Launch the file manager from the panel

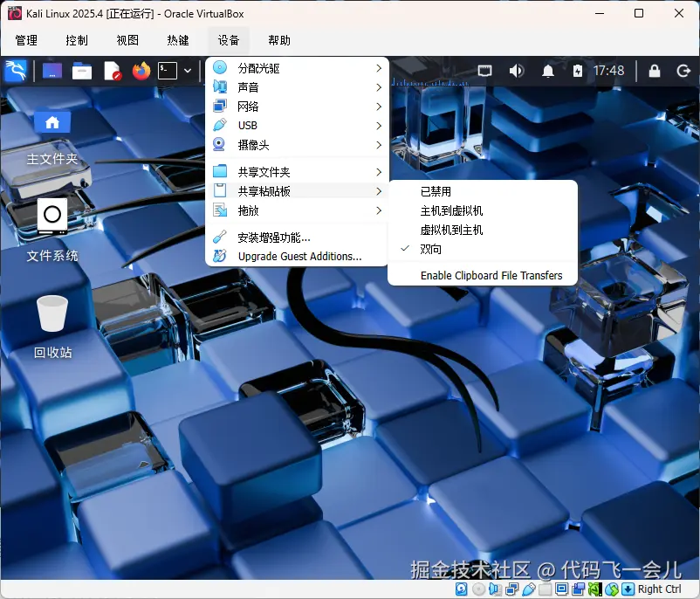point(82,71)
